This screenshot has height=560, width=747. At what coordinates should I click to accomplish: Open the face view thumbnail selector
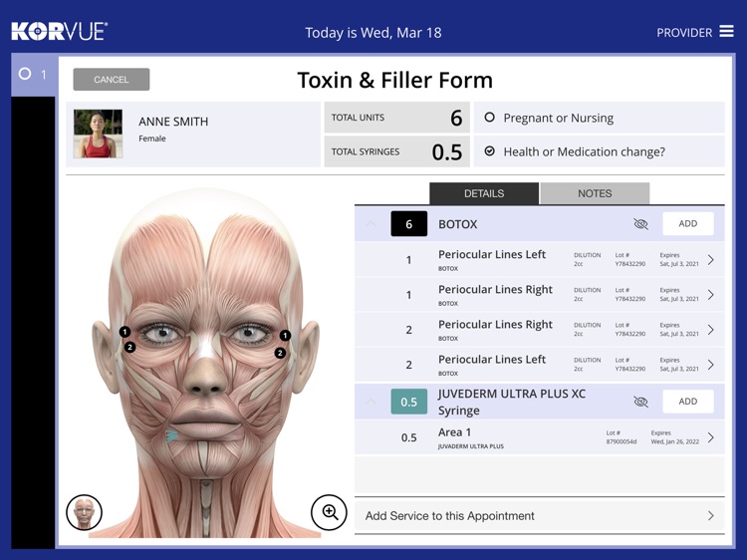pyautogui.click(x=84, y=512)
